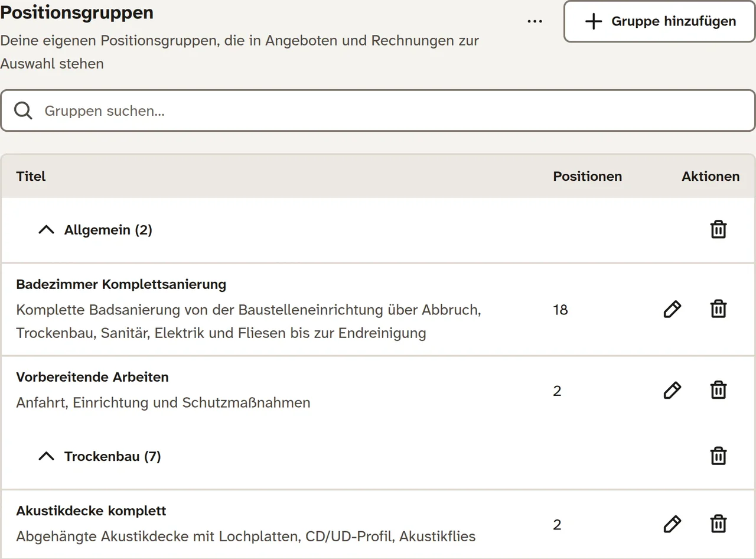
Task: Click description 'Anfahrt, Einrichtung und Schutzmaßnahmen'
Action: click(x=163, y=402)
